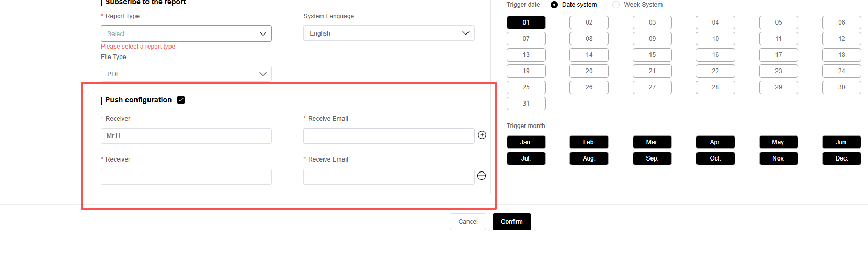Select the Date system radio option

click(x=554, y=5)
